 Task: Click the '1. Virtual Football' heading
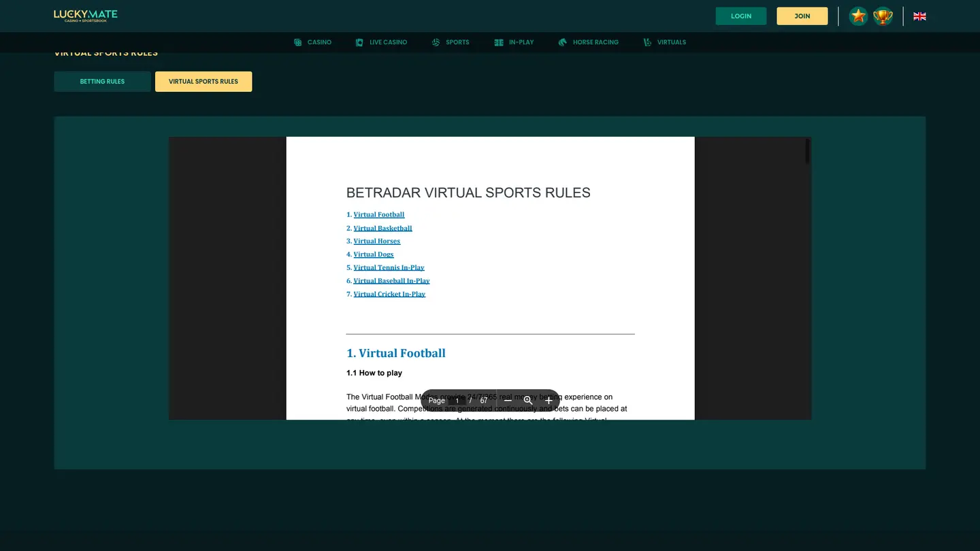[396, 353]
